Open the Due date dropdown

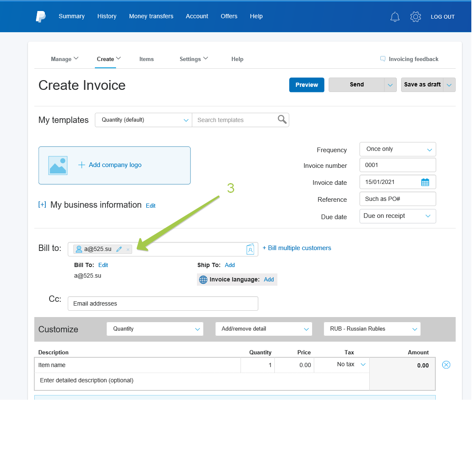click(x=397, y=216)
